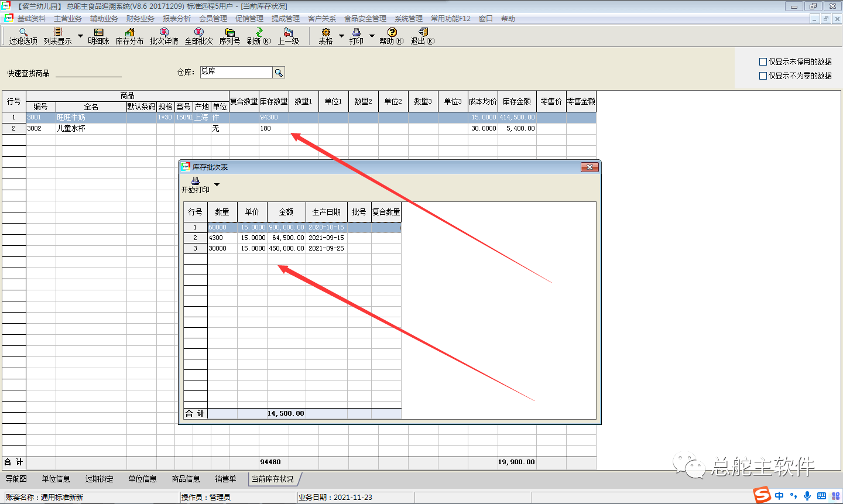Screen dimensions: 843x504
Task: Open the 报表分析 menu
Action: (177, 19)
